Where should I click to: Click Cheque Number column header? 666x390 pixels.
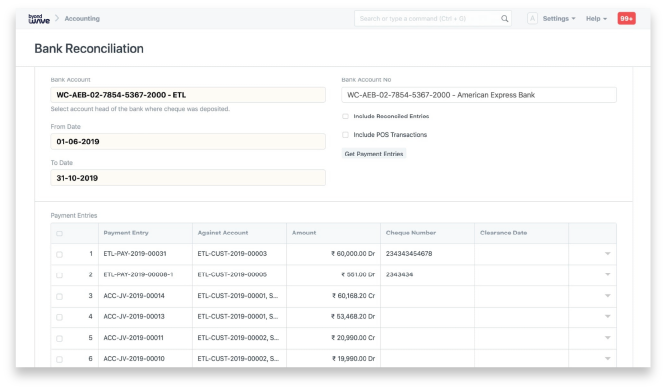[x=411, y=233]
